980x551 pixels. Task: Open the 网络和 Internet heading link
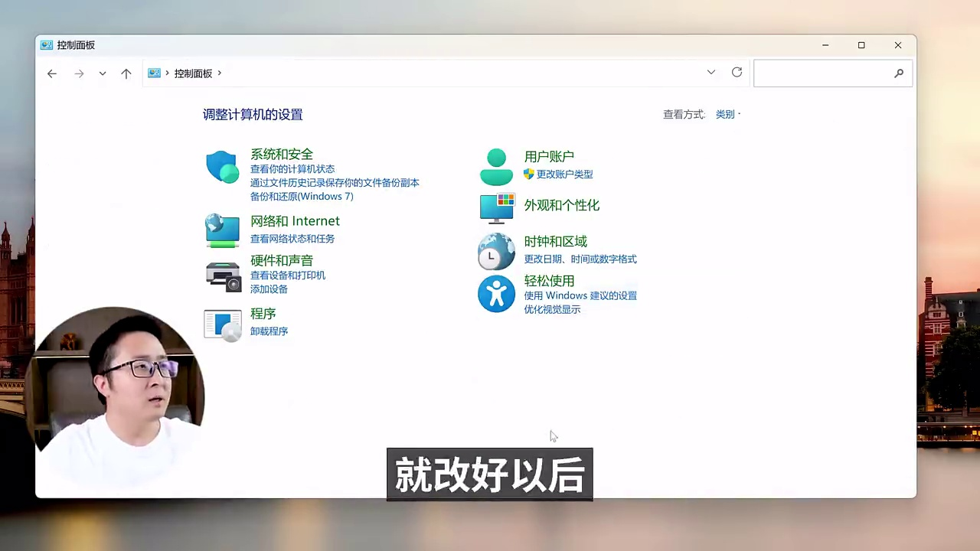[295, 221]
